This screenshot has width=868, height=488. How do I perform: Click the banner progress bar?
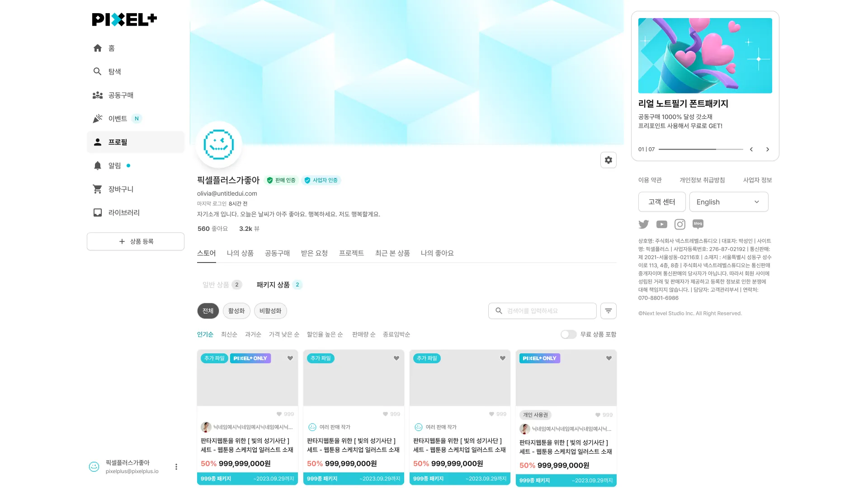(700, 149)
